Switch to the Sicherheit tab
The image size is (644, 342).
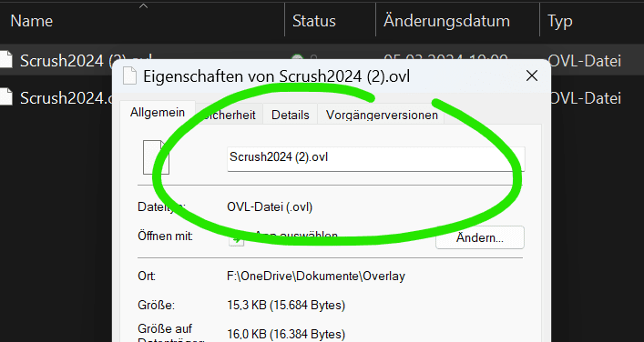pos(230,115)
